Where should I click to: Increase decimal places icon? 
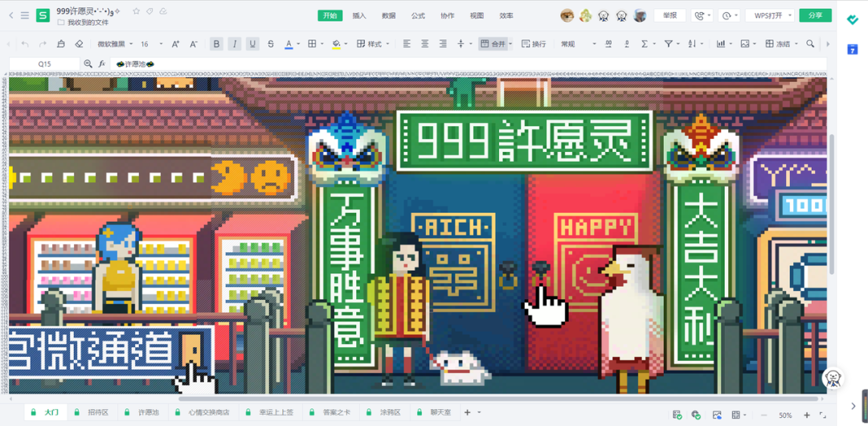pyautogui.click(x=608, y=43)
